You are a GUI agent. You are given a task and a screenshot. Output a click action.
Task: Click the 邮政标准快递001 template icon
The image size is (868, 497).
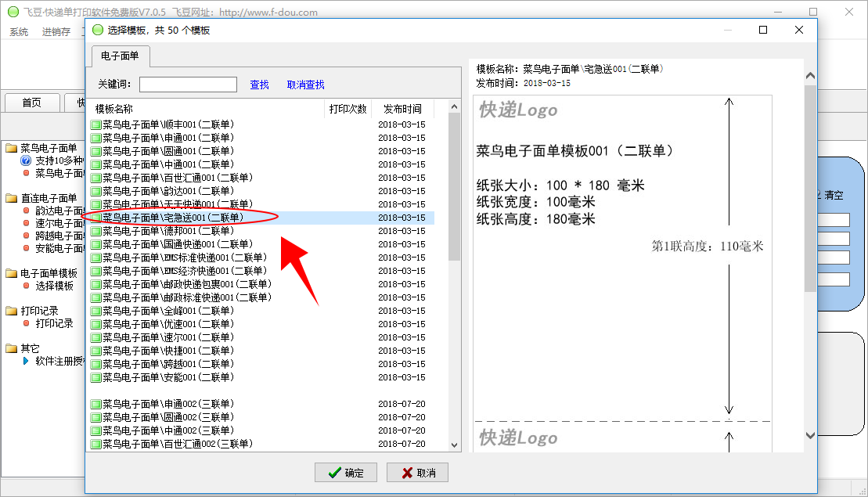[x=95, y=297]
